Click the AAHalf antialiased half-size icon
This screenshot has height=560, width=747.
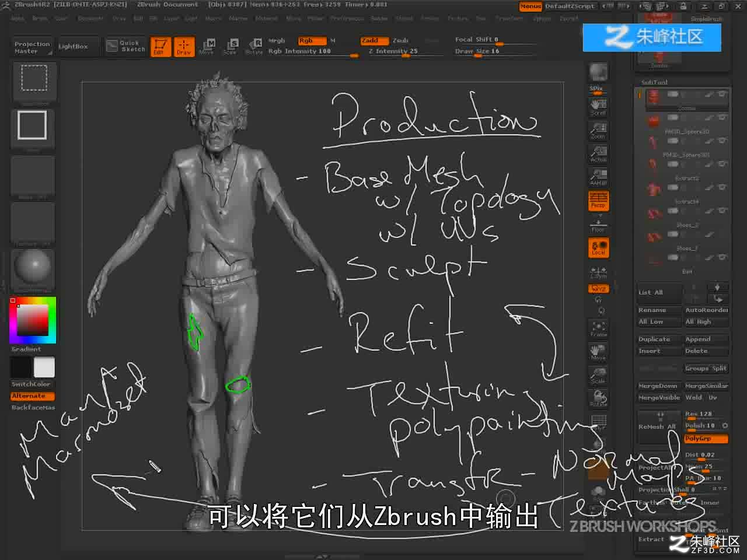pyautogui.click(x=598, y=177)
